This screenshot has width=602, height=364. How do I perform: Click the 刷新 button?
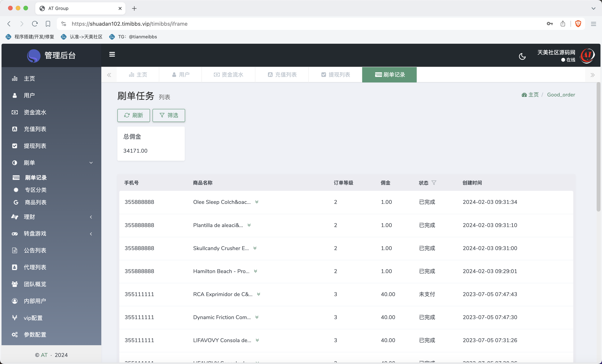tap(134, 115)
